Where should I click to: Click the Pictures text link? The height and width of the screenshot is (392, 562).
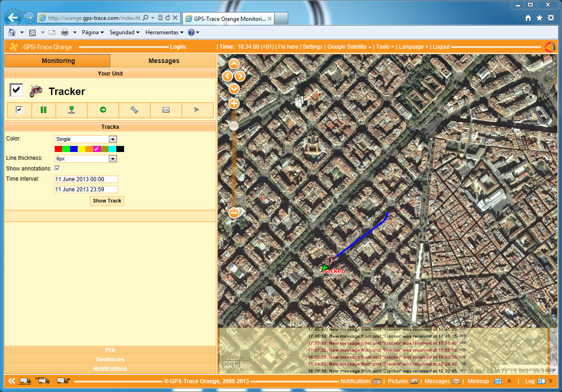398,381
